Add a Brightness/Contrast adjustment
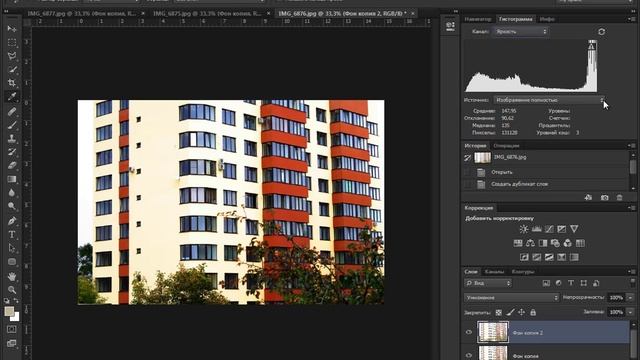 click(524, 229)
